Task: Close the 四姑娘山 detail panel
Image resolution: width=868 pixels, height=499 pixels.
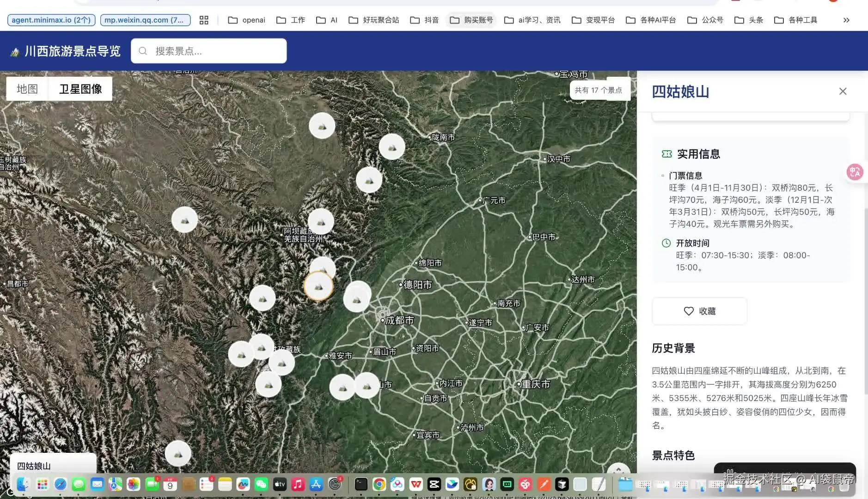Action: coord(843,91)
